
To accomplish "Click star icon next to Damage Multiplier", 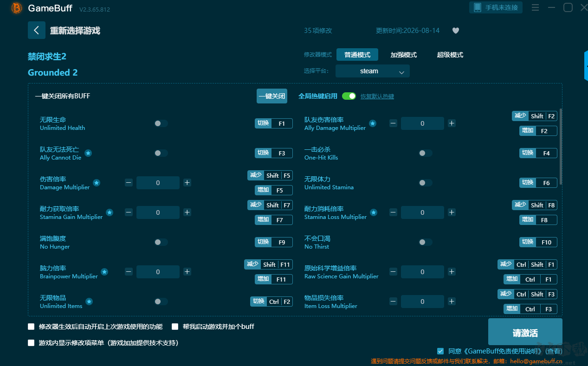I will (x=97, y=183).
